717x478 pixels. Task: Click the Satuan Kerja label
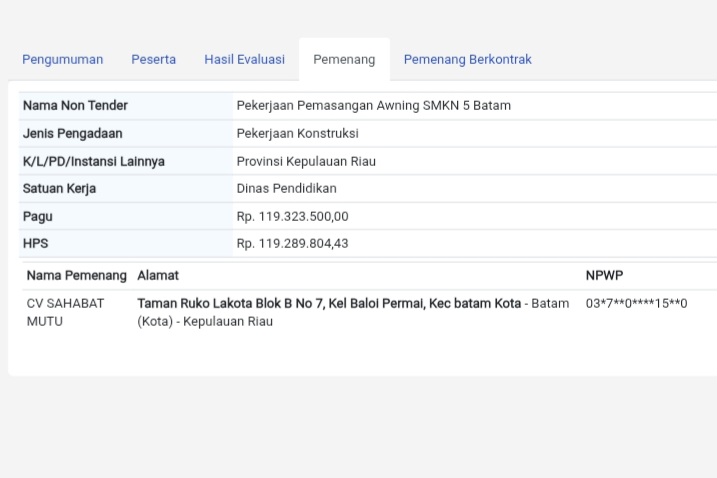tap(59, 189)
